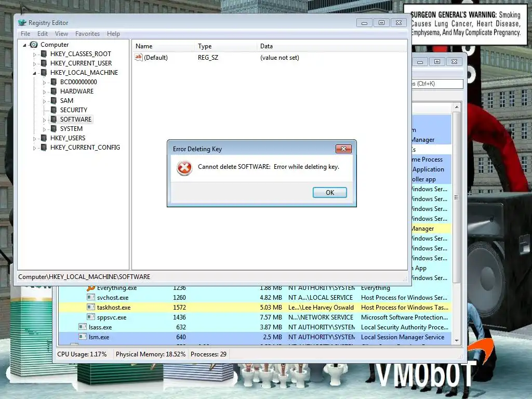Expand SOFTWARE subkey

(x=44, y=120)
